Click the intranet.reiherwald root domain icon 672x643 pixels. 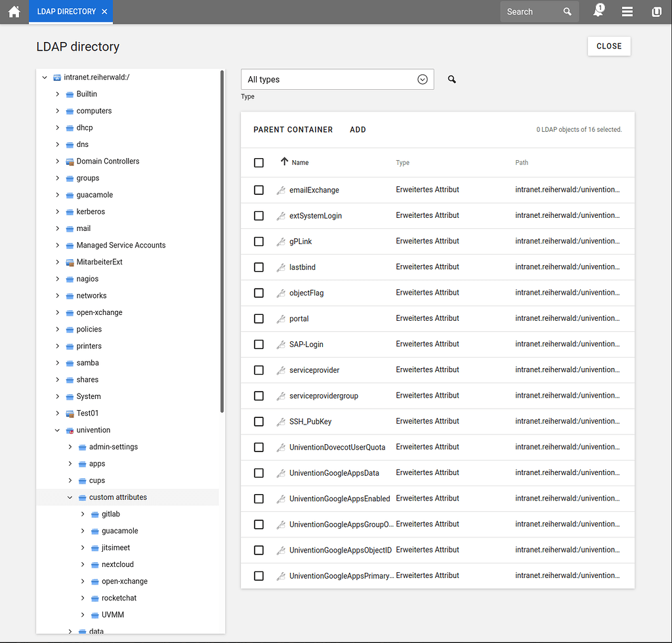tap(56, 77)
